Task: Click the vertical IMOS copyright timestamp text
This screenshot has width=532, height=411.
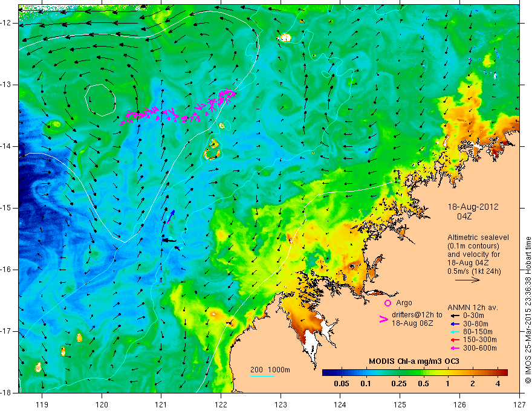Action: [528, 310]
